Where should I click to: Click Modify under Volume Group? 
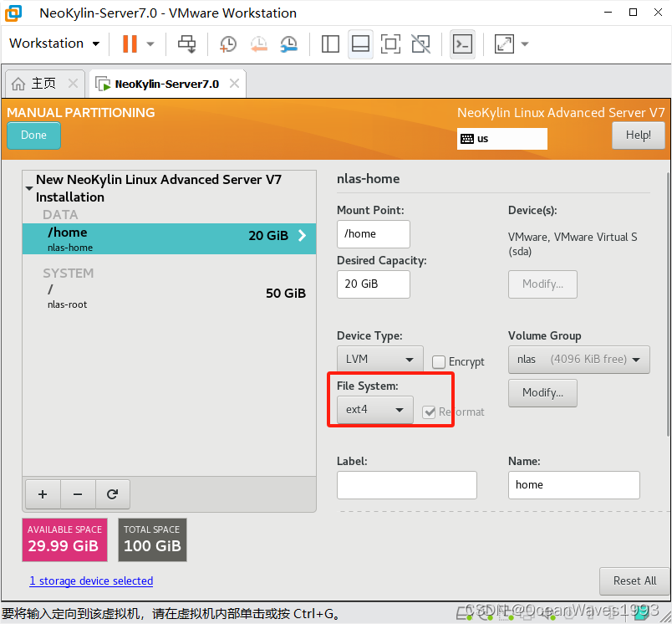click(x=542, y=393)
